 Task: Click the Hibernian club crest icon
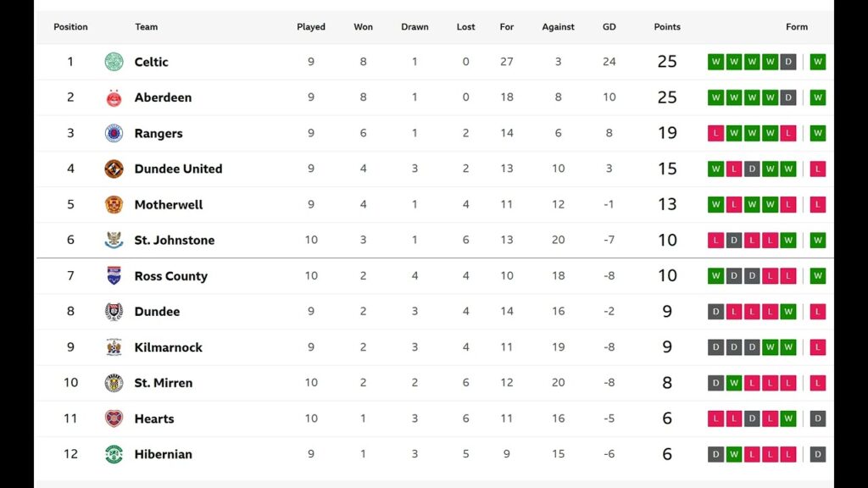114,454
